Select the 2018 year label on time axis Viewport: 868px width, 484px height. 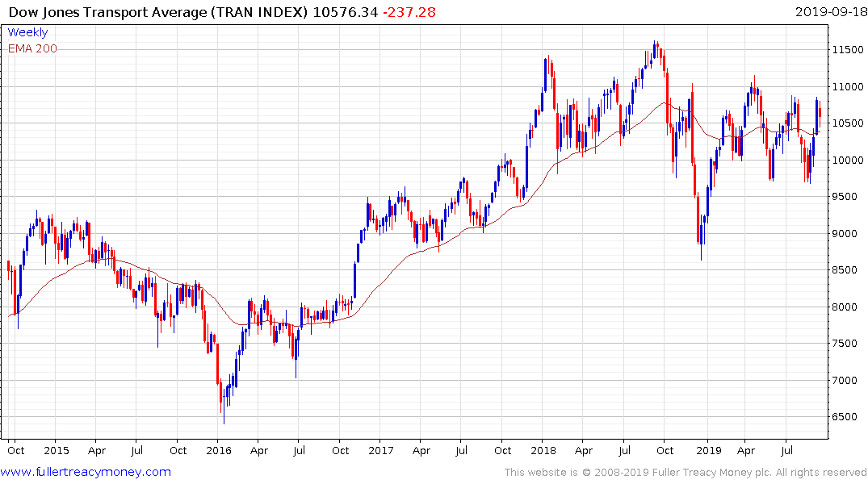tap(543, 450)
